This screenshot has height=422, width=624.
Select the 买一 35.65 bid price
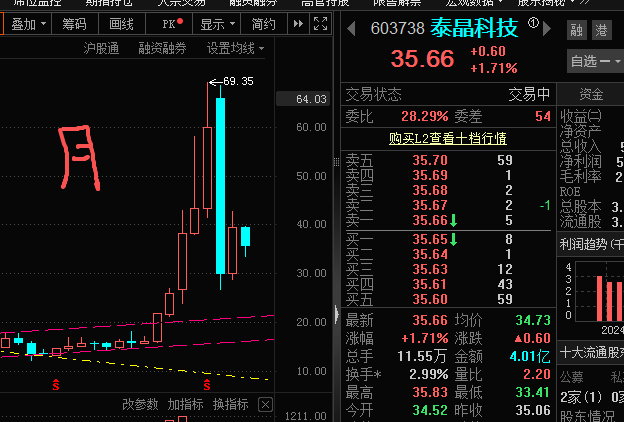point(430,239)
